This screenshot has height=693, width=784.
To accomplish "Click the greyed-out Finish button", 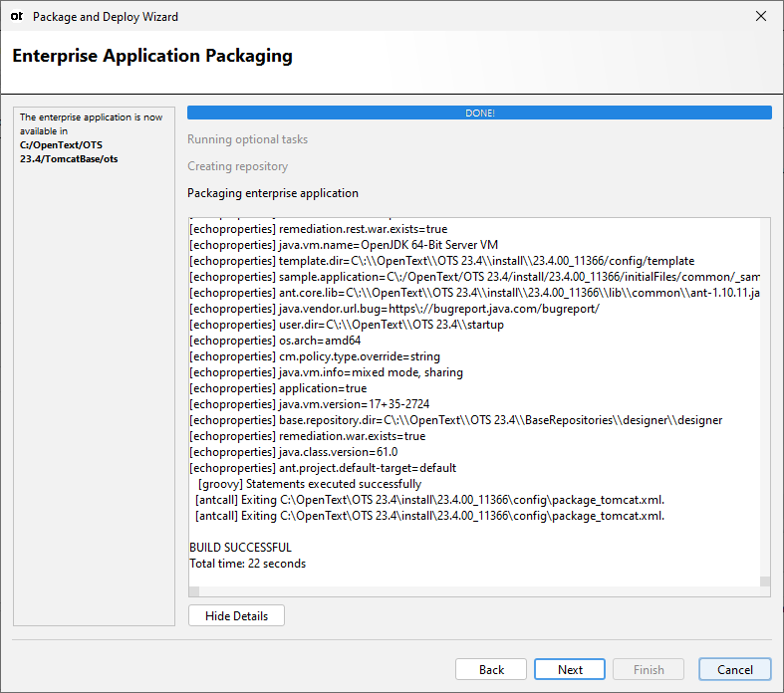I will [649, 670].
